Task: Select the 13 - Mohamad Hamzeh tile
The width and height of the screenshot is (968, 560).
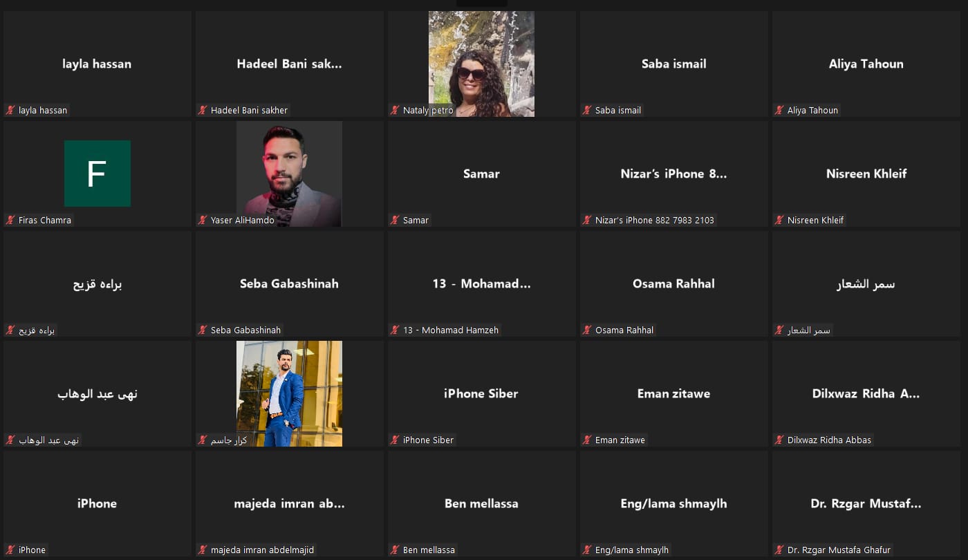Action: pos(482,283)
